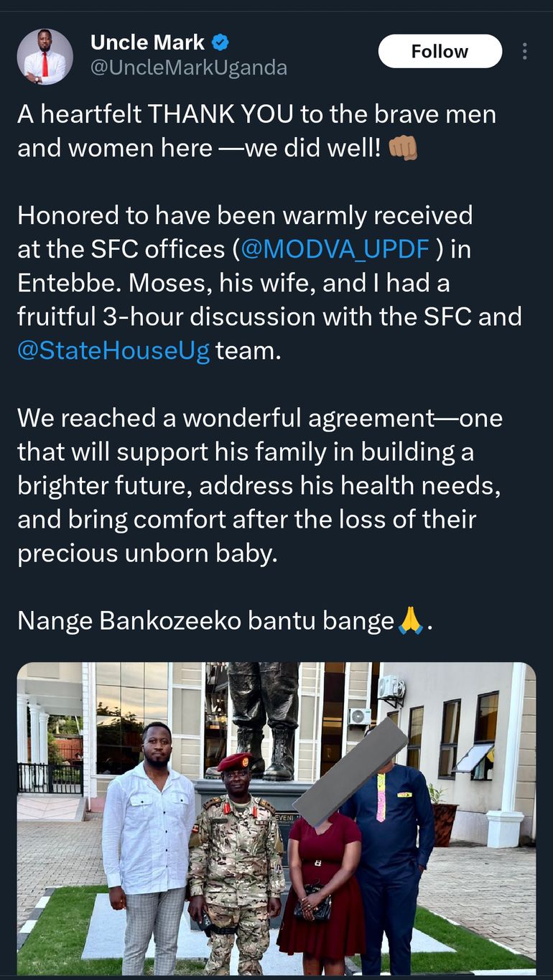Screen dimensions: 553x980
Task: Open the @StateHouseUg mention link
Action: (113, 351)
